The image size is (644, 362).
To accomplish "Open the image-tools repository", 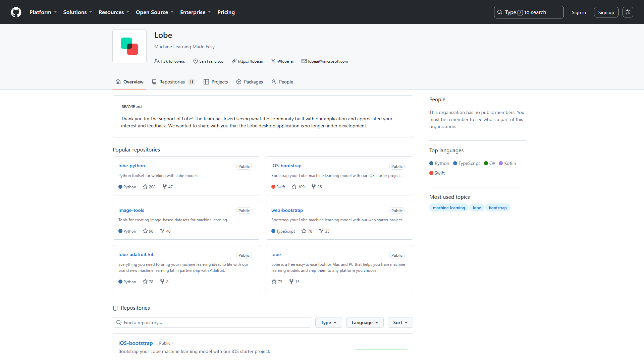I will coord(131,210).
